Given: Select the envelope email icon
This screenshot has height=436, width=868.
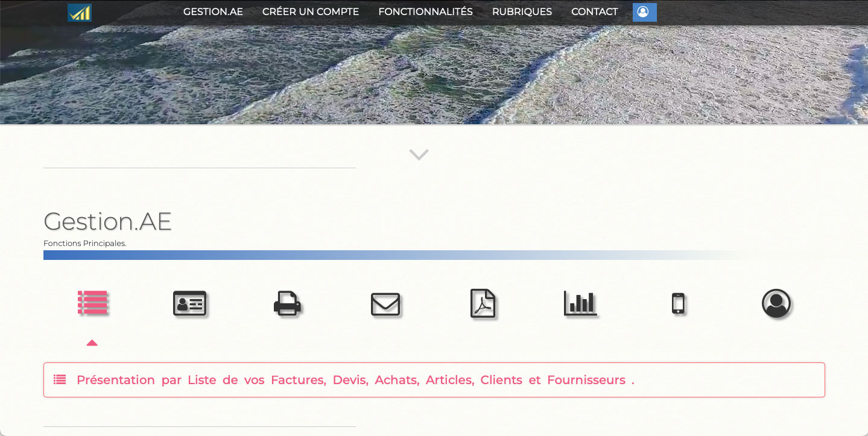Looking at the screenshot, I should [x=385, y=304].
